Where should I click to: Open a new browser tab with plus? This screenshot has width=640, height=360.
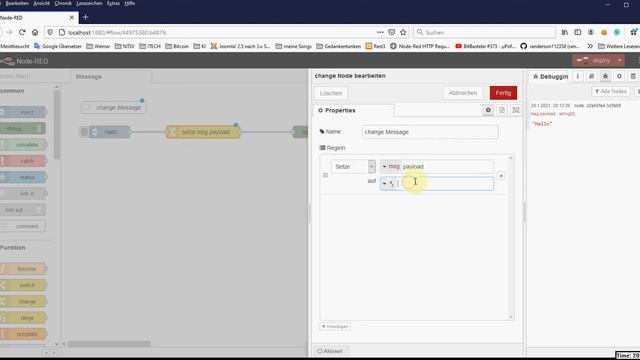click(x=85, y=18)
